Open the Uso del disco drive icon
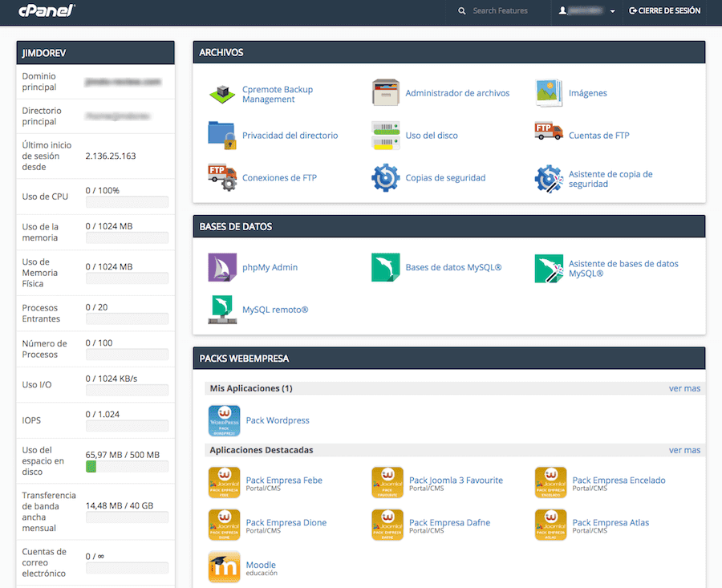This screenshot has width=722, height=588. [x=385, y=136]
